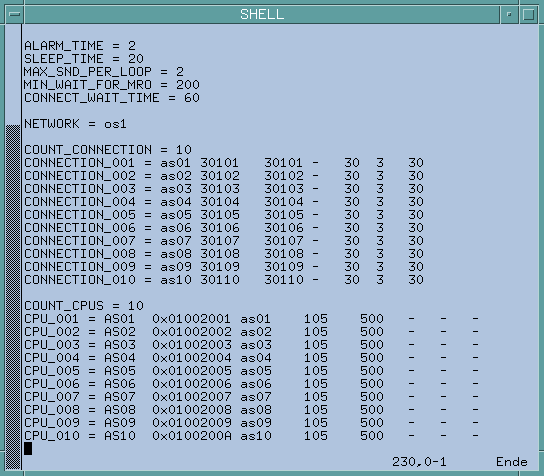Click the COUNT_CONNECTION = 10 line
The width and height of the screenshot is (544, 476).
coord(108,150)
